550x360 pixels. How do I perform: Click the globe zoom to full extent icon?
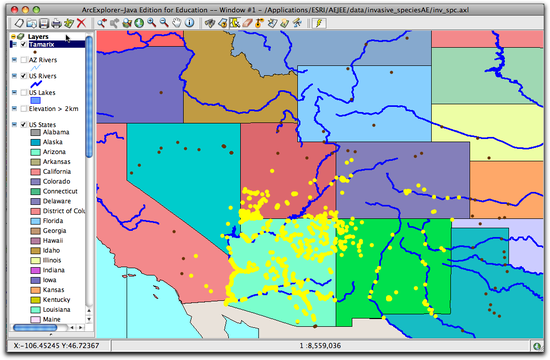pos(139,23)
